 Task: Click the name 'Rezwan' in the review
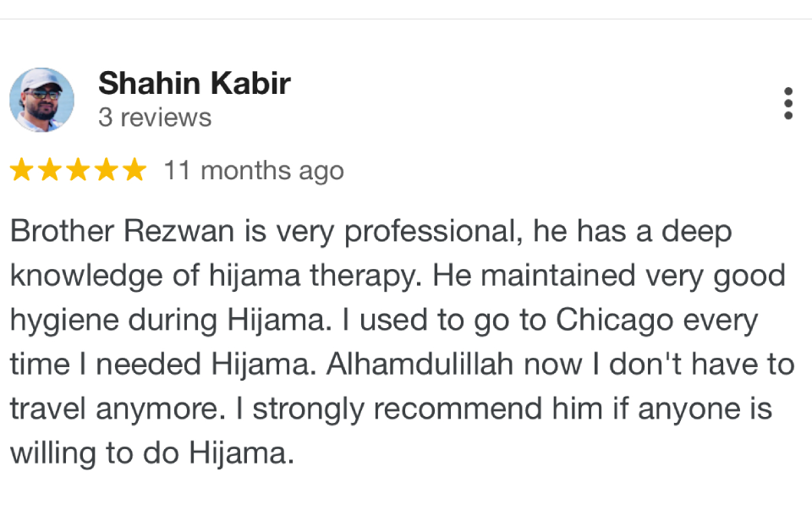pyautogui.click(x=179, y=231)
